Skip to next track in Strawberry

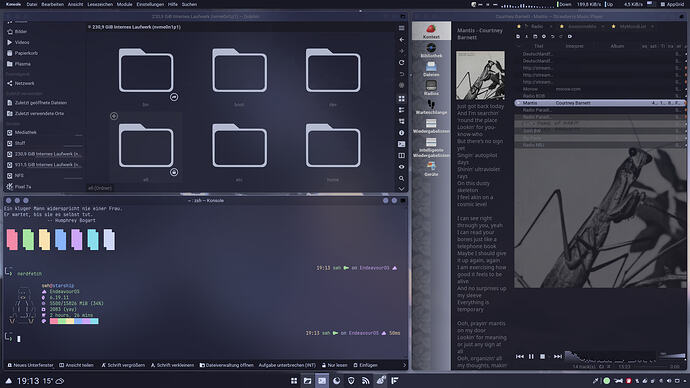click(558, 356)
